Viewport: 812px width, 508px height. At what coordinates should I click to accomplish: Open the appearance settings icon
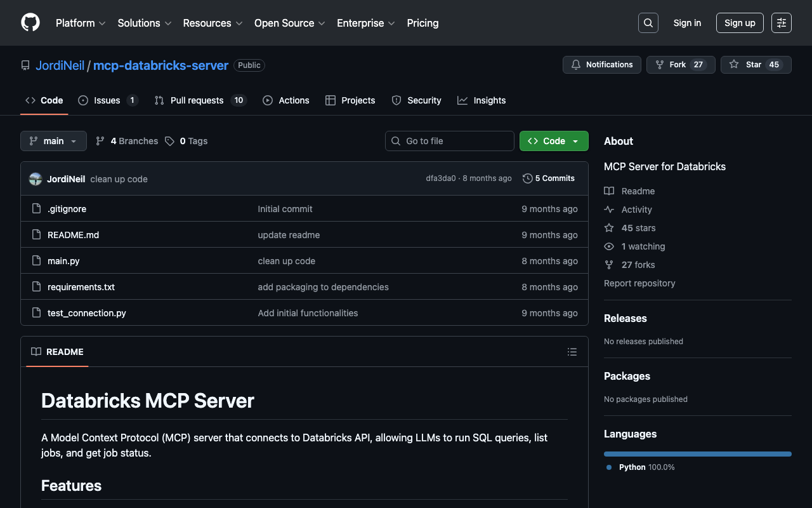(x=781, y=23)
